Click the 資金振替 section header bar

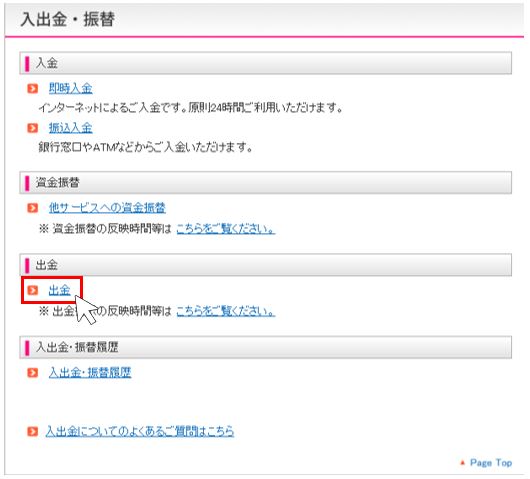[x=265, y=183]
